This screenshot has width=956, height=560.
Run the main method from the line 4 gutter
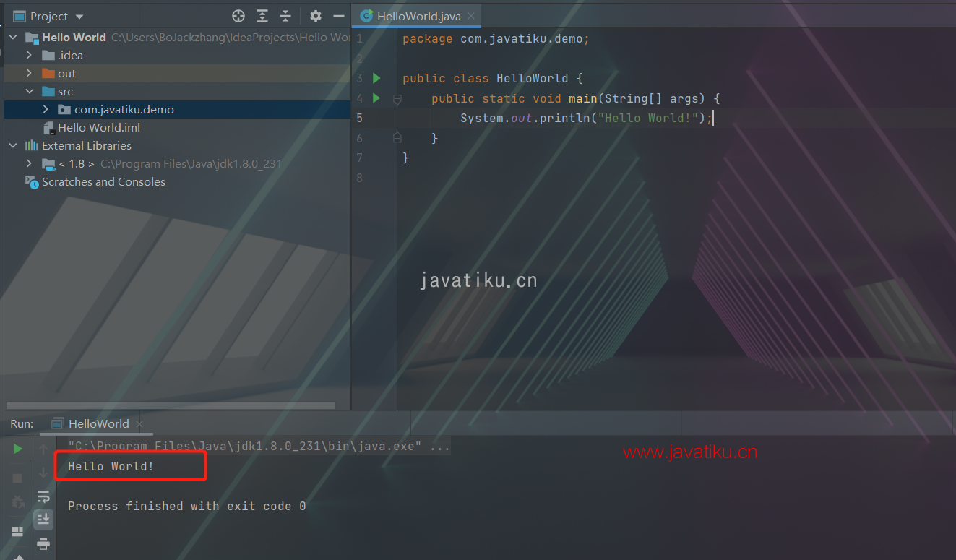[376, 98]
